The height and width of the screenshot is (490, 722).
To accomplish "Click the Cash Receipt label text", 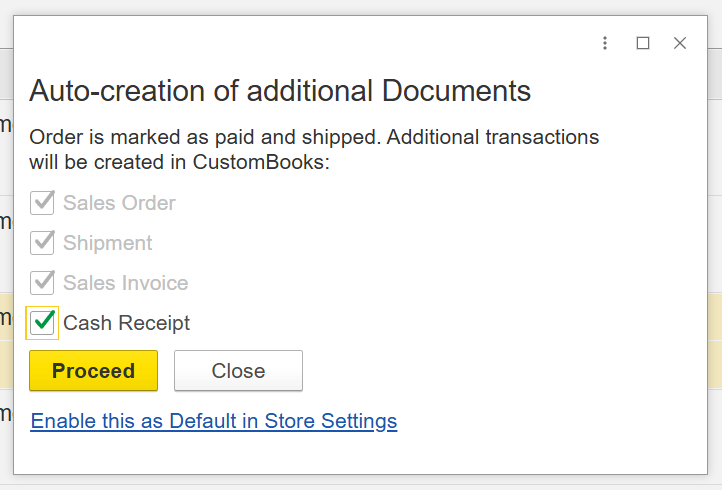I will pyautogui.click(x=126, y=323).
